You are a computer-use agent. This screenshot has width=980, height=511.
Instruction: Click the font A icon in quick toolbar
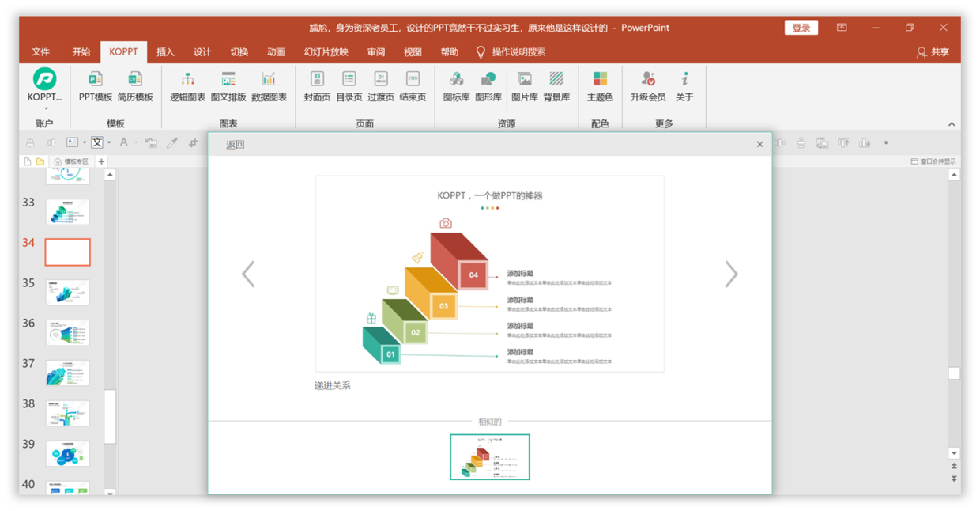[123, 142]
